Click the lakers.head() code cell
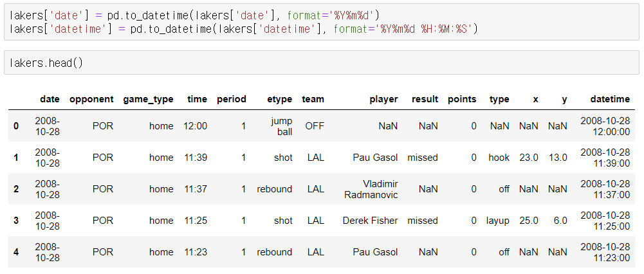Viewport: 644px width, 274px height. pos(321,63)
